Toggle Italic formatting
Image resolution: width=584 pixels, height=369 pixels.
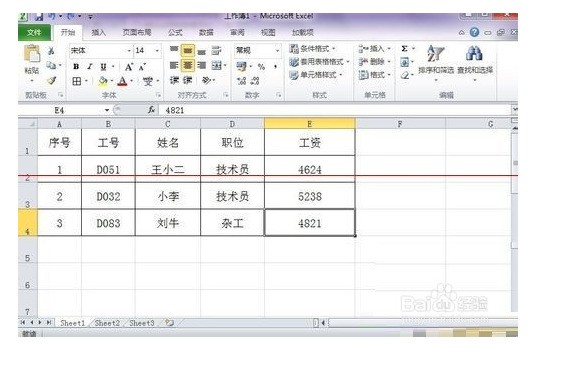tap(89, 67)
